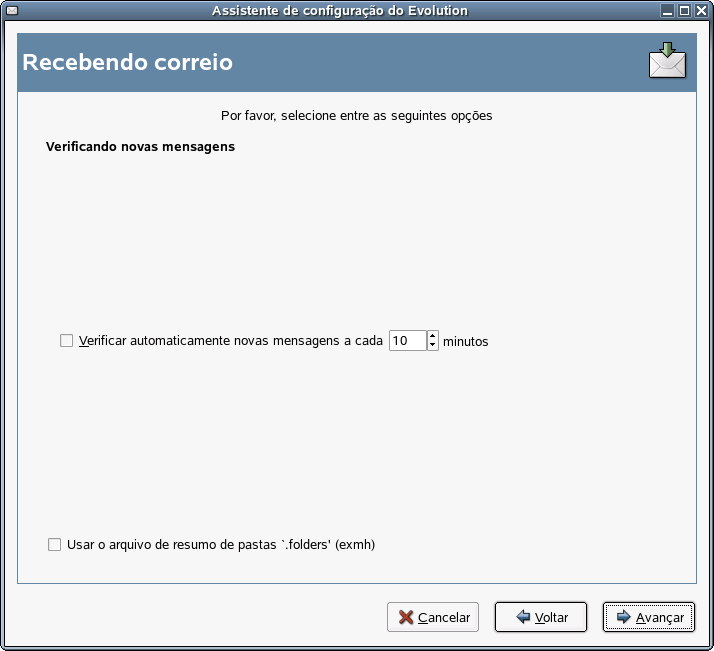714x651 pixels.
Task: Click the Cancelar button
Action: 433,617
